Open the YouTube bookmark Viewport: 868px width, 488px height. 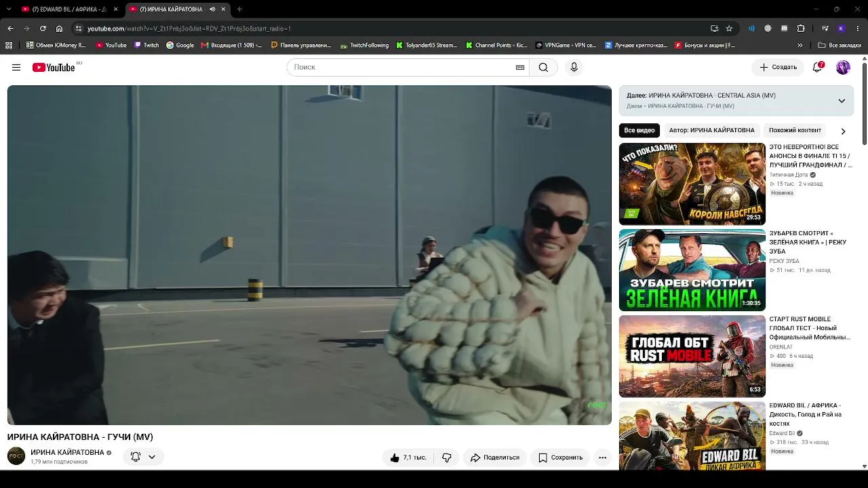(x=111, y=45)
